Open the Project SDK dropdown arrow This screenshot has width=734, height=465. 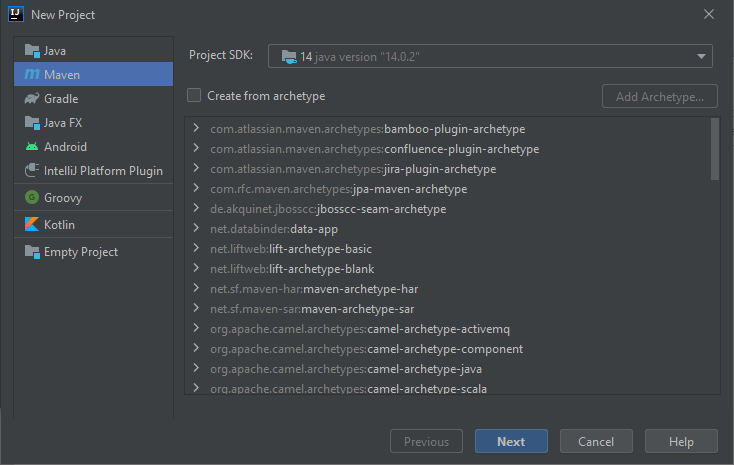pos(701,56)
